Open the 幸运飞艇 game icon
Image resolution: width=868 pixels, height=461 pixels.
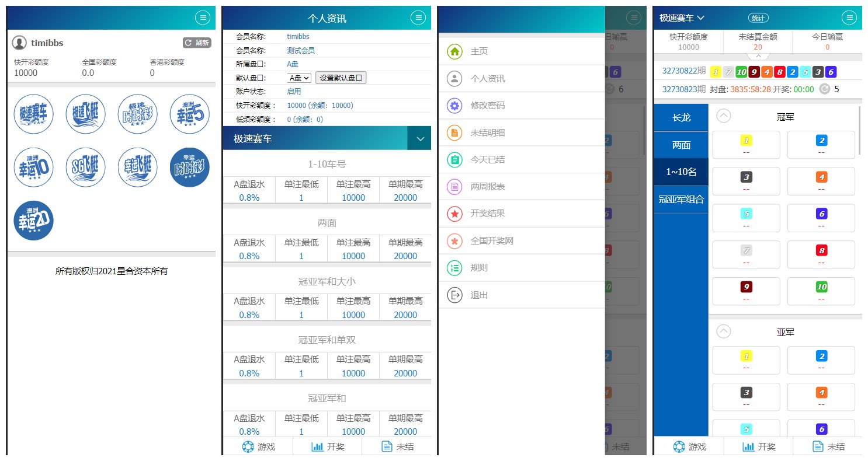tap(138, 167)
